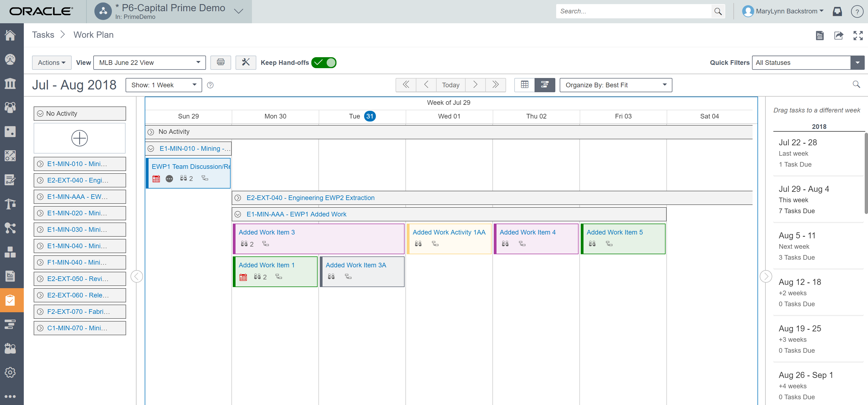Click the print icon next to the View dropdown
This screenshot has width=868, height=405.
(x=221, y=62)
